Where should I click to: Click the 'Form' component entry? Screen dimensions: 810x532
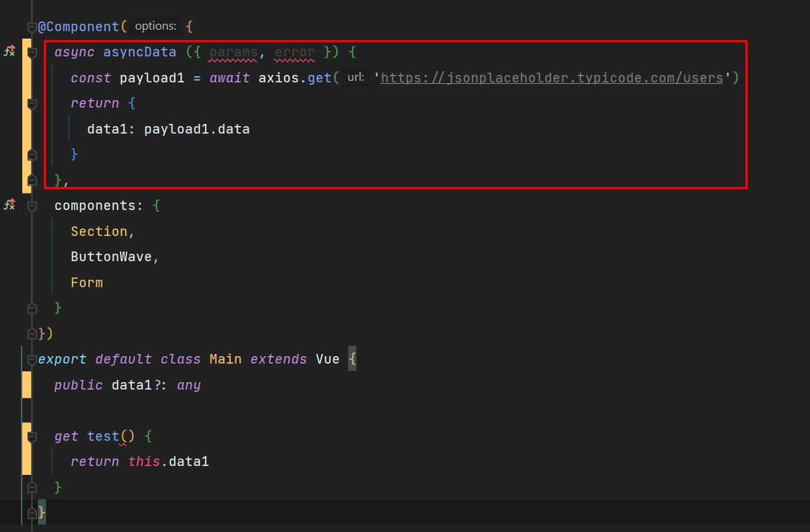(87, 283)
